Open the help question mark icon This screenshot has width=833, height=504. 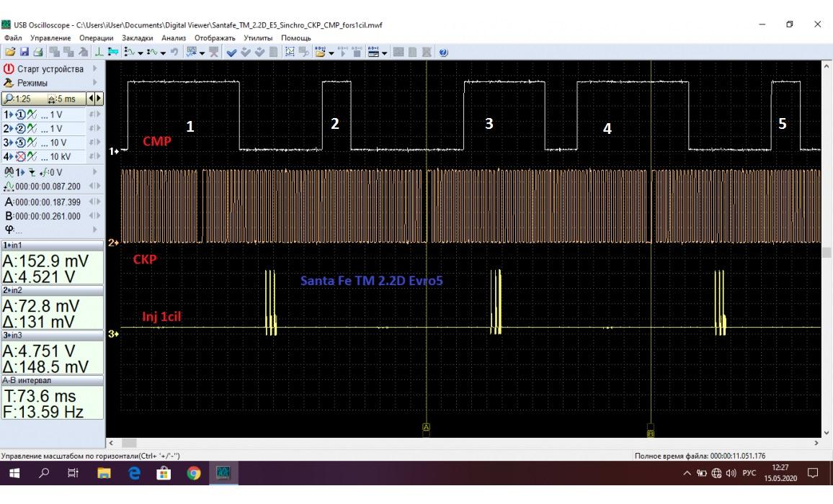pos(444,52)
